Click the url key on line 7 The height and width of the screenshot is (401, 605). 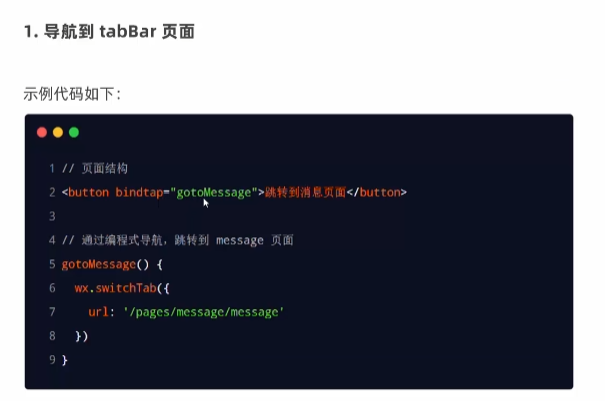pos(98,312)
